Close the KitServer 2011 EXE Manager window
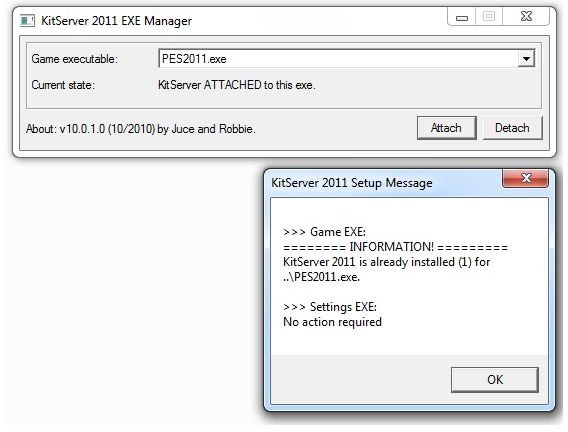Viewport: 568px width, 432px height. pos(526,17)
